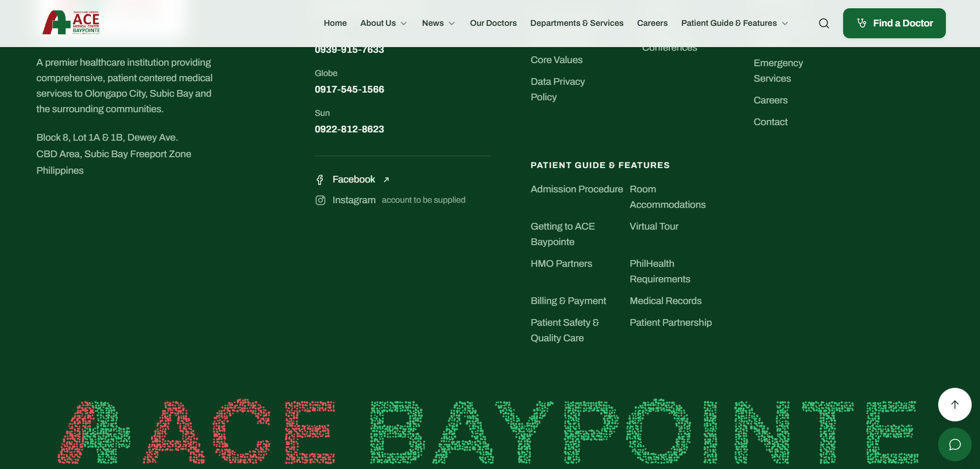Go to Home in the navigation

point(335,23)
